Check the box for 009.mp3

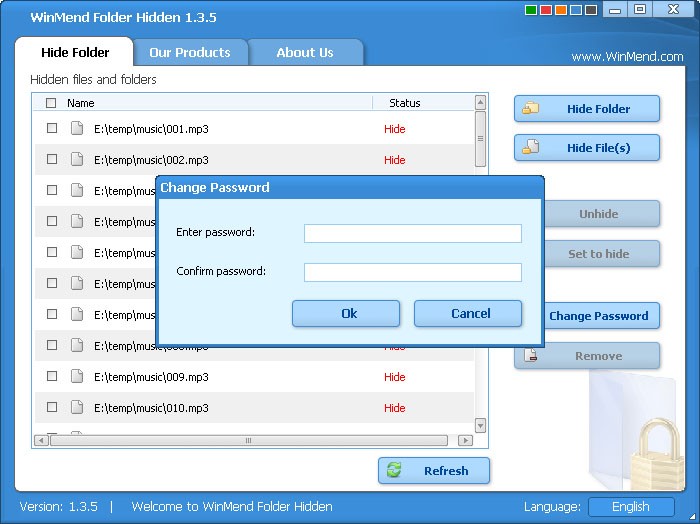(52, 376)
